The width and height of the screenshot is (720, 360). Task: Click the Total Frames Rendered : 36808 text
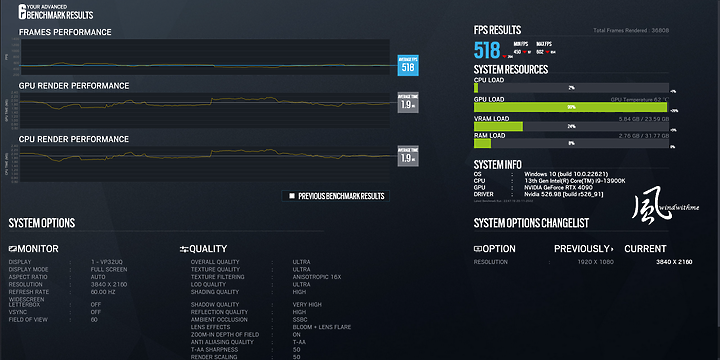(631, 31)
